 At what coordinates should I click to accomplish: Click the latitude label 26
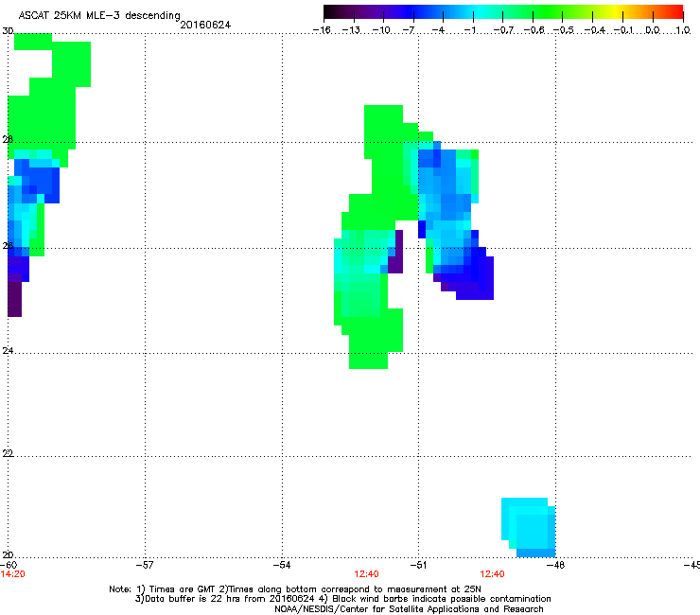pyautogui.click(x=8, y=245)
